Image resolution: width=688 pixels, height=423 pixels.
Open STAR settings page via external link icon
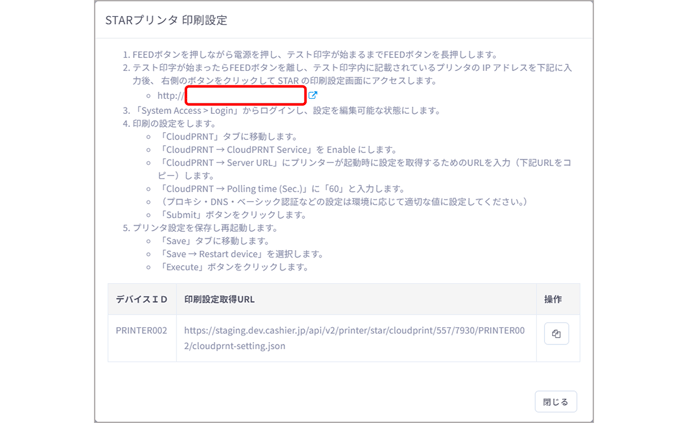click(x=312, y=95)
